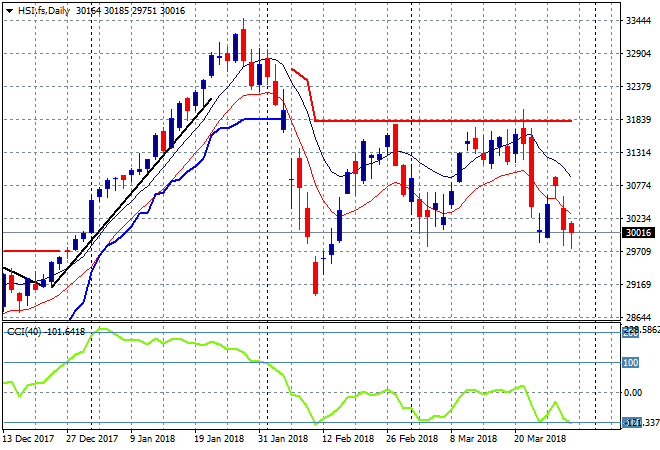
Task: Click the 19 Jan 2018 date label
Action: click(x=219, y=439)
